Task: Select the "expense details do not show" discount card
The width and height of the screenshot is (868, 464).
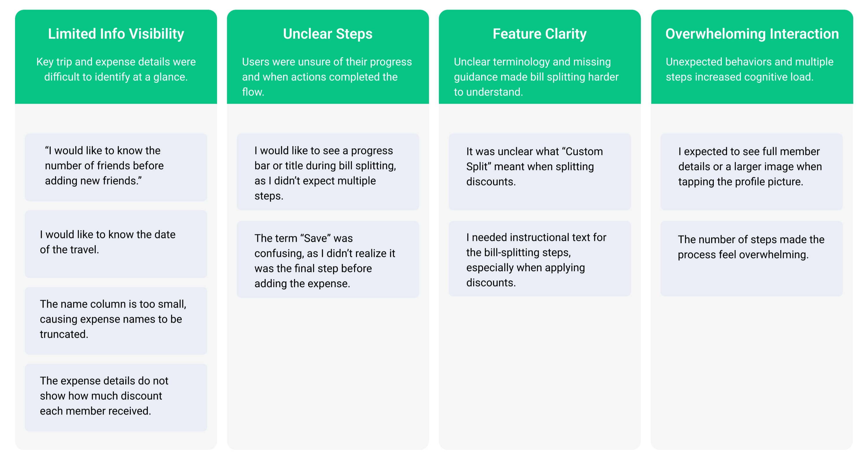Action: pos(116,397)
